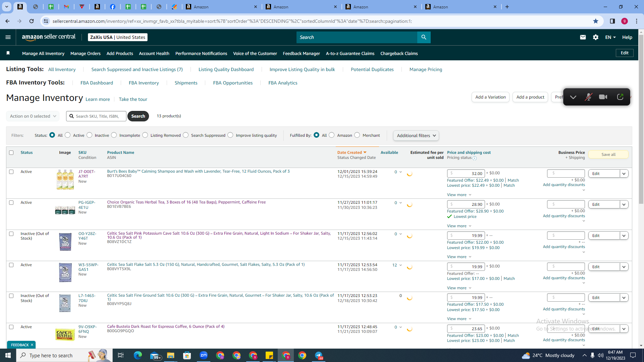Screen dimensions: 644x362
Task: Open Zoom from the taskbar
Action: (204, 355)
